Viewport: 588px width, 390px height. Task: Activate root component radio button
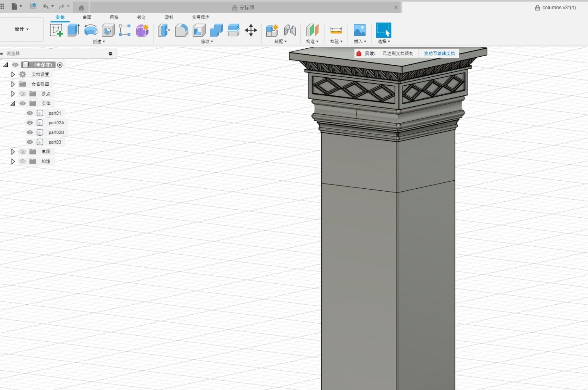point(60,65)
